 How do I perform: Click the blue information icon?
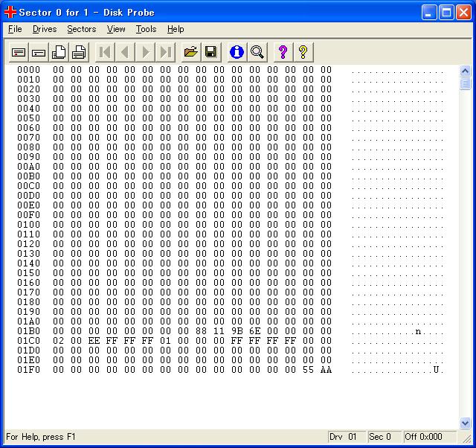(237, 52)
